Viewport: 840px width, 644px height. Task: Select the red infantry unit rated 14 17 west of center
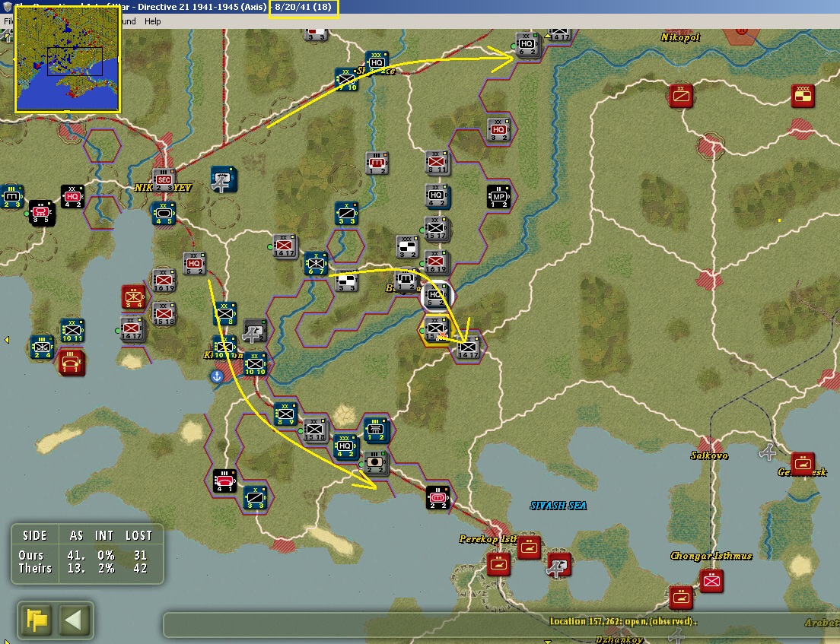coord(284,246)
